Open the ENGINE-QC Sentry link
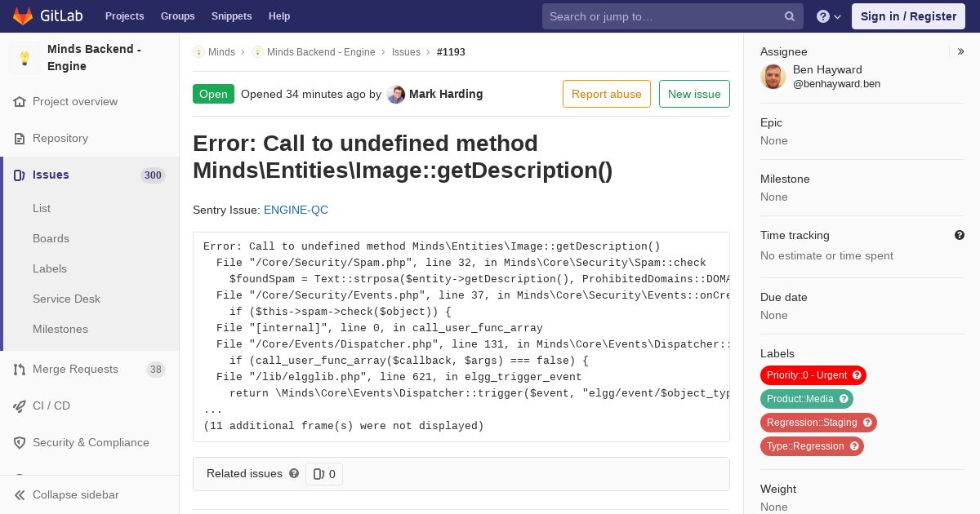This screenshot has height=514, width=980. click(296, 210)
